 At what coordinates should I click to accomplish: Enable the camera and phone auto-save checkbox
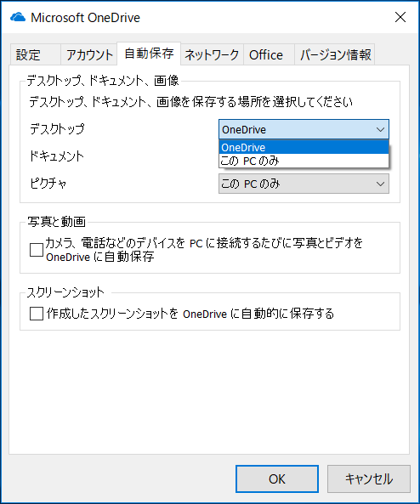click(x=37, y=250)
